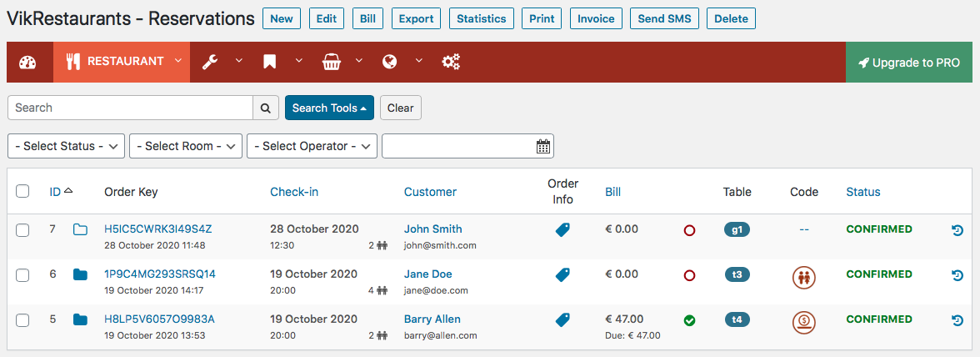
Task: Sort by the ID column header
Action: point(55,192)
